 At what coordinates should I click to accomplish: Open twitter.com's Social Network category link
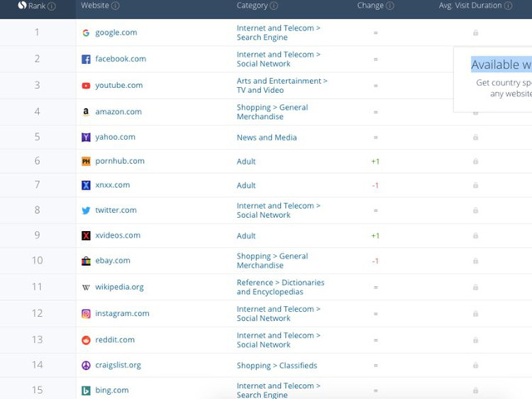pyautogui.click(x=278, y=210)
